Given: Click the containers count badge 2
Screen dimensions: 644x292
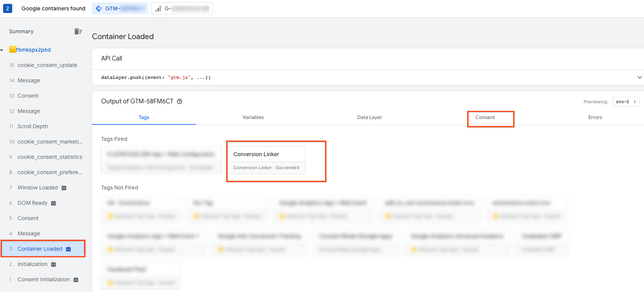Looking at the screenshot, I should (8, 8).
